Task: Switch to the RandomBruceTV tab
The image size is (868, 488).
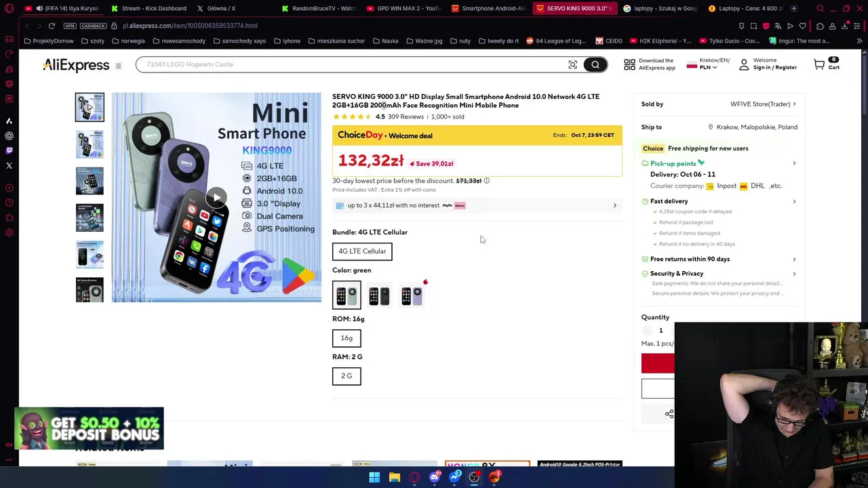Action: click(319, 8)
